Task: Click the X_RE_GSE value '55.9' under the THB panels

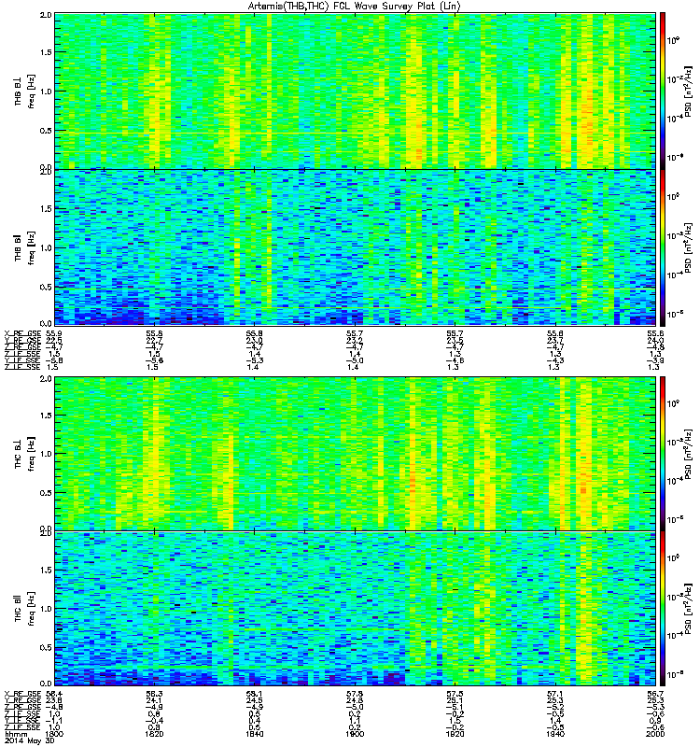Action: pyautogui.click(x=53, y=333)
